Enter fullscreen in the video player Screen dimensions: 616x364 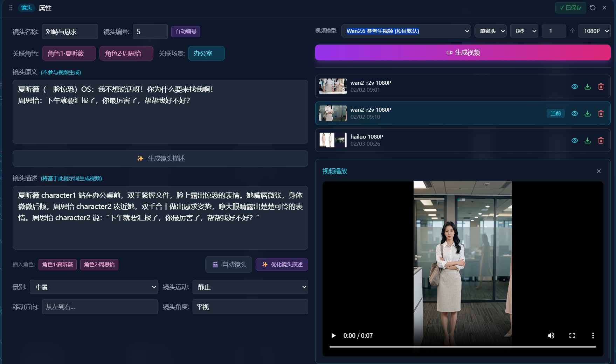pos(572,336)
